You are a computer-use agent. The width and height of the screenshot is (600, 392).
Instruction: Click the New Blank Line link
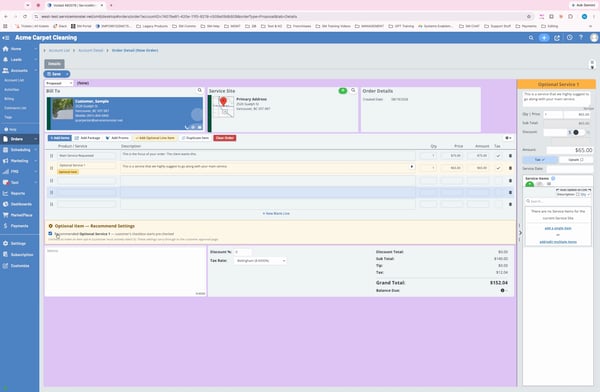click(276, 214)
